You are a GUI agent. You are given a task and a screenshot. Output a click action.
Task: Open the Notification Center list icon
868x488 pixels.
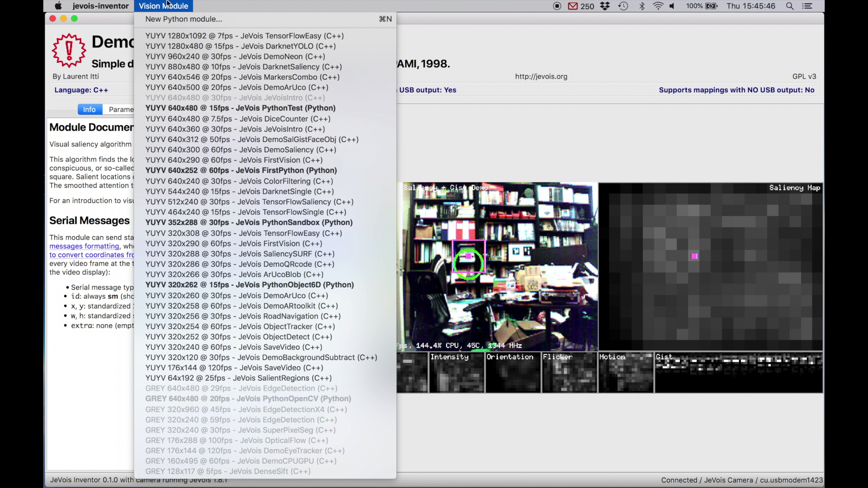pos(807,6)
